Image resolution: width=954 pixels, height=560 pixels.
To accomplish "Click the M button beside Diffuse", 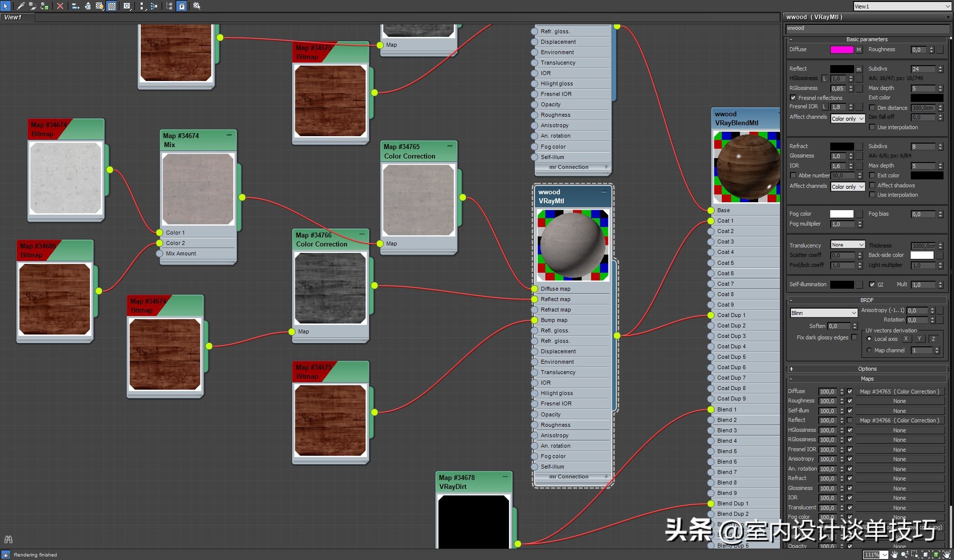I will tap(859, 50).
